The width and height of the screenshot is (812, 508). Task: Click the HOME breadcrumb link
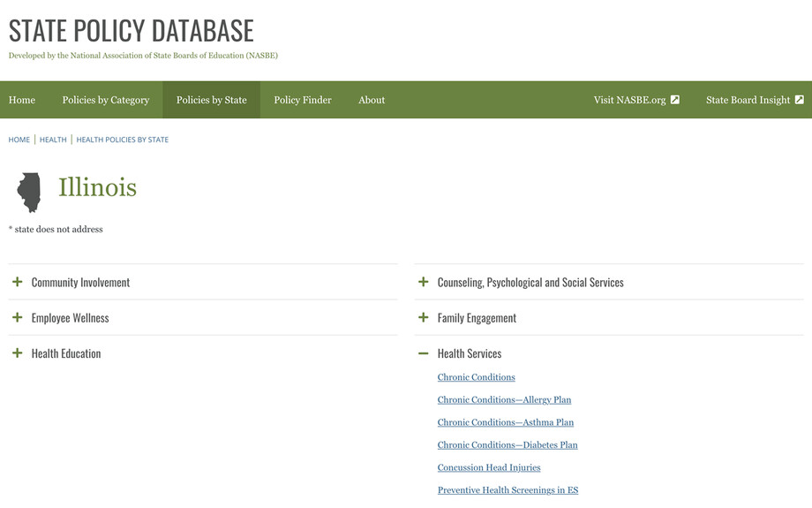tap(19, 140)
